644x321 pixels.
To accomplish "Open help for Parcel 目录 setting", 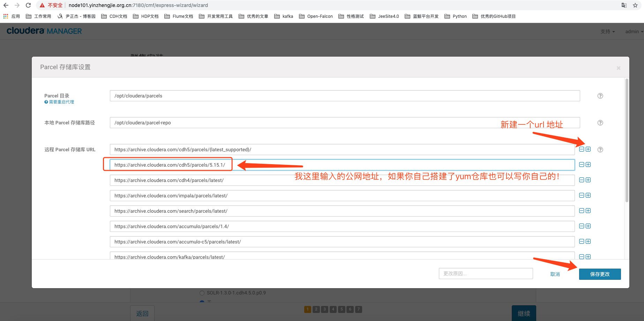I will pyautogui.click(x=600, y=96).
